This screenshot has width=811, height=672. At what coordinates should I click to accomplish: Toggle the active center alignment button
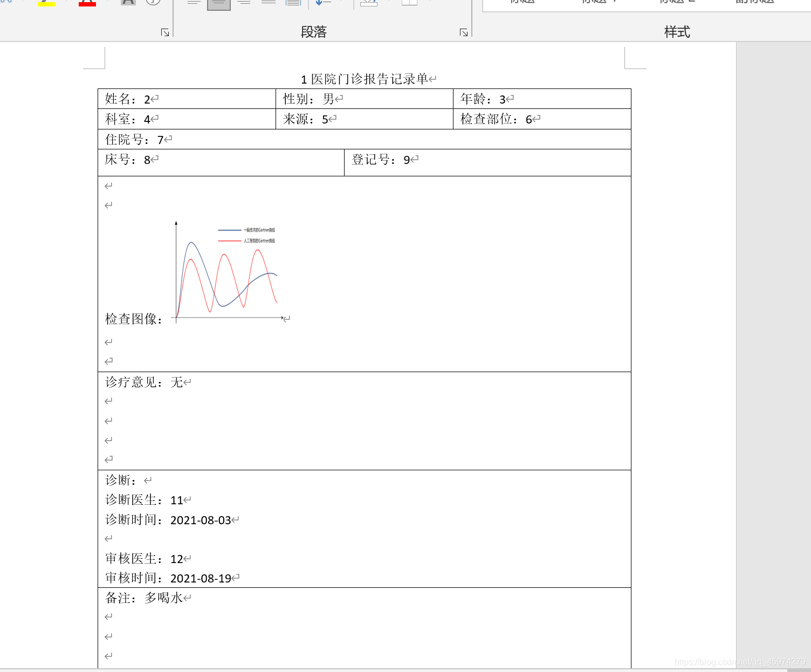(219, 4)
